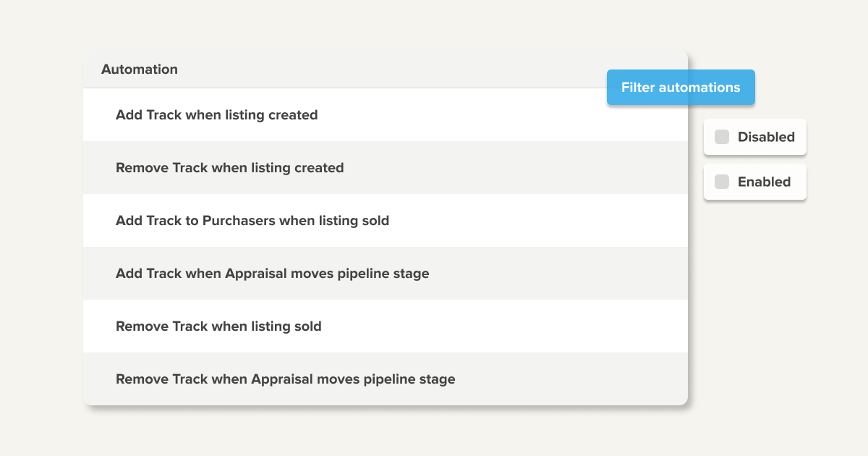Open 'Remove Track when listing created' automation
Image resolution: width=868 pixels, height=456 pixels.
coord(230,168)
